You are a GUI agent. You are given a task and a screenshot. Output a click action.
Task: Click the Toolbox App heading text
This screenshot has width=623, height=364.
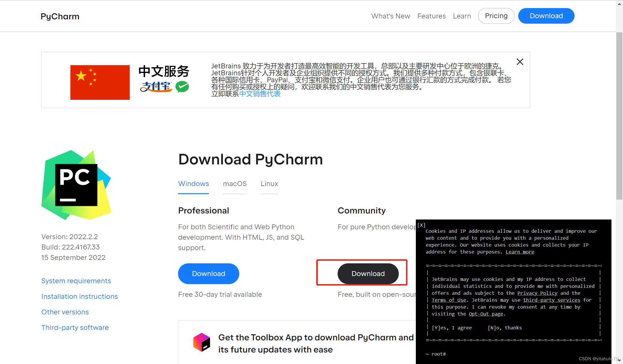(x=316, y=344)
